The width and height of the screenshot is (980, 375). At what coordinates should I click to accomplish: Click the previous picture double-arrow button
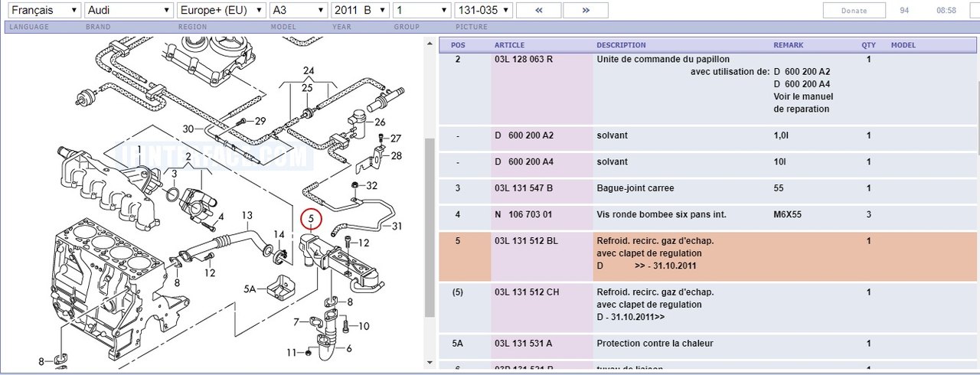point(538,10)
